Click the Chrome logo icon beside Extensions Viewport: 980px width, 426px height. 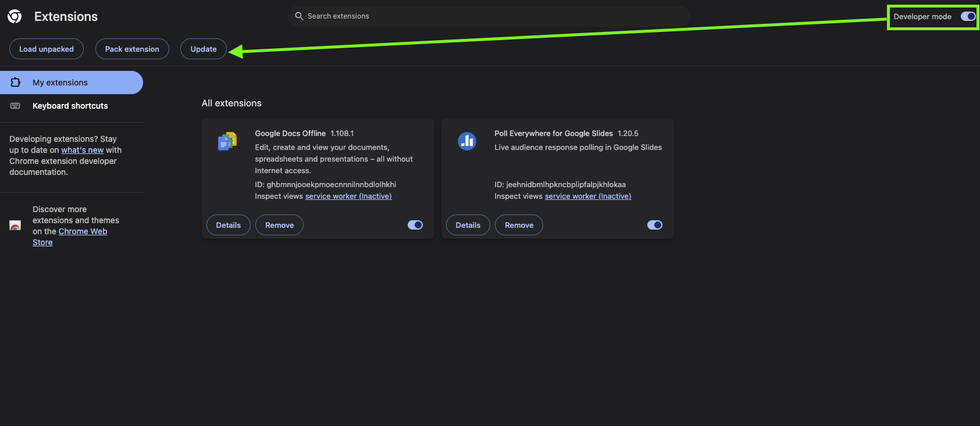[15, 16]
